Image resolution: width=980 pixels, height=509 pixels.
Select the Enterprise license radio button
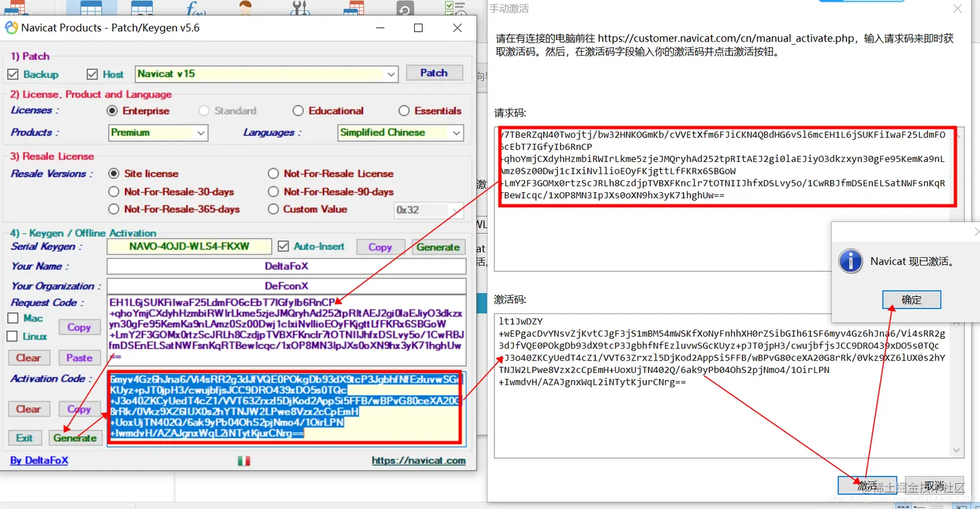(112, 111)
